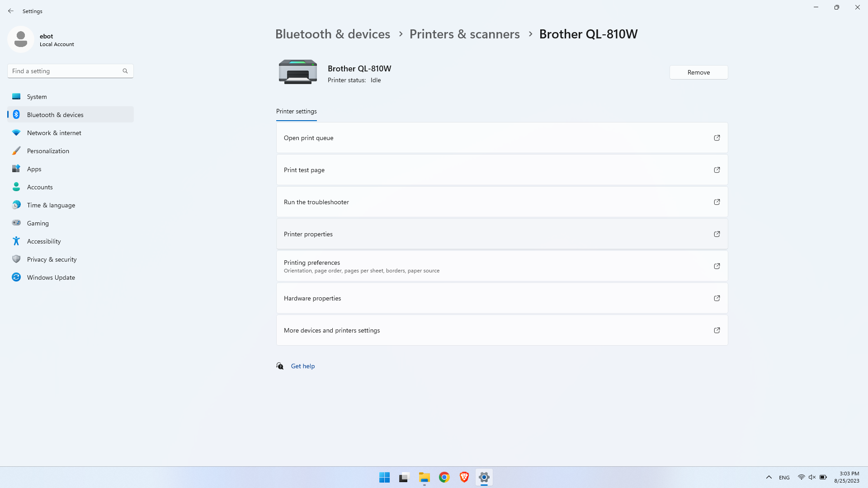Image resolution: width=868 pixels, height=488 pixels.
Task: Click the muted volume tray icon
Action: (x=812, y=477)
